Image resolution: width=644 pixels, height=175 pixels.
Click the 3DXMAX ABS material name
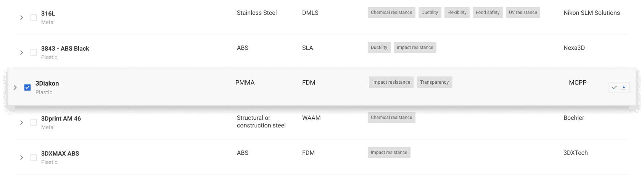click(x=60, y=154)
